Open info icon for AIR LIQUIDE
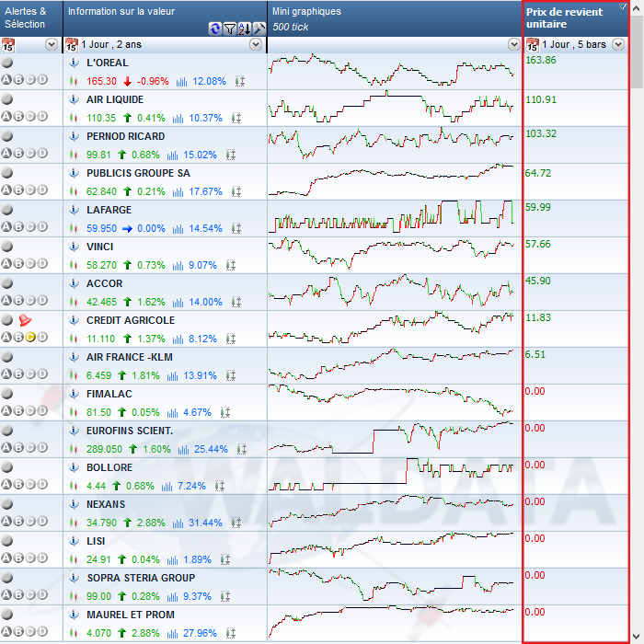The image size is (644, 644). click(74, 99)
